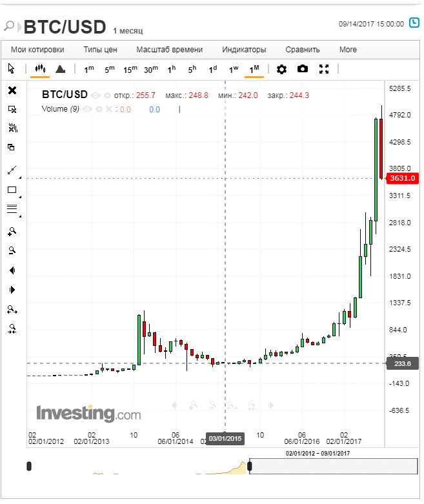The width and height of the screenshot is (424, 504).
Task: Click the horizontal stretch zoom tool
Action: point(12,310)
